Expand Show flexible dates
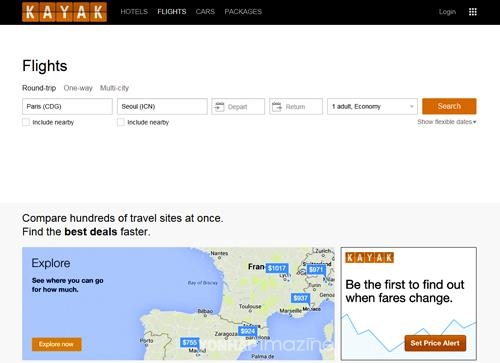Image resolution: width=500 pixels, height=363 pixels. point(447,122)
